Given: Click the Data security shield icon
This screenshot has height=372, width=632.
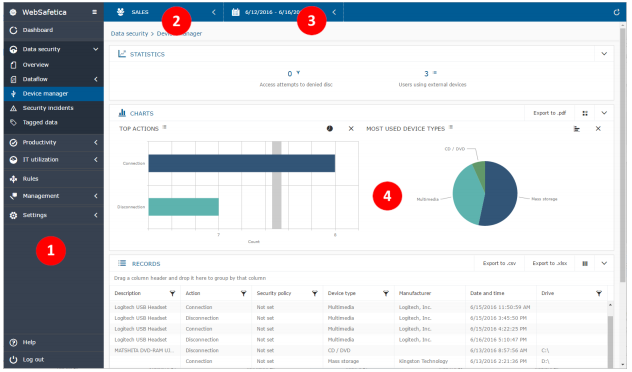Looking at the screenshot, I should click(13, 49).
